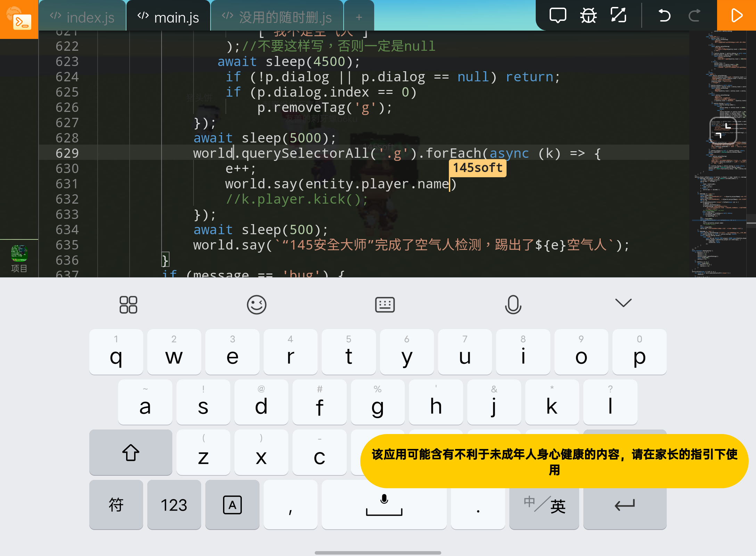Toggle caps lock A key
The image size is (756, 556).
(x=232, y=505)
